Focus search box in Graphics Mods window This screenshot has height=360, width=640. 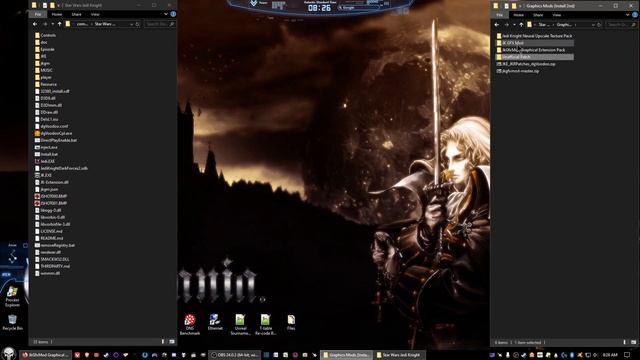tap(621, 24)
